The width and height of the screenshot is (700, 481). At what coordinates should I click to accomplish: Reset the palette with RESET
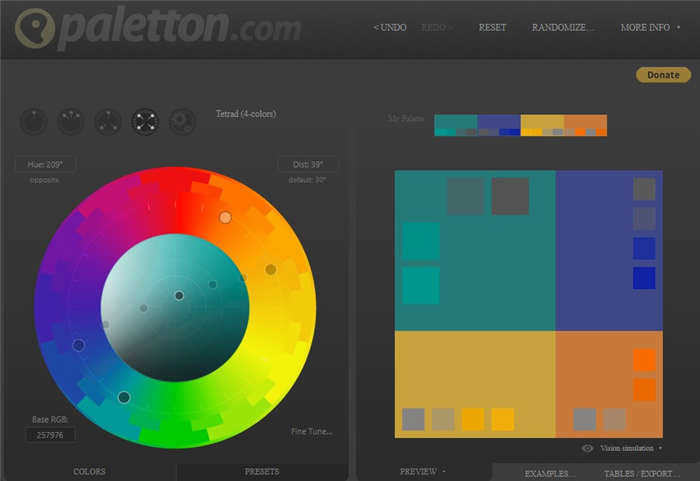pos(492,28)
